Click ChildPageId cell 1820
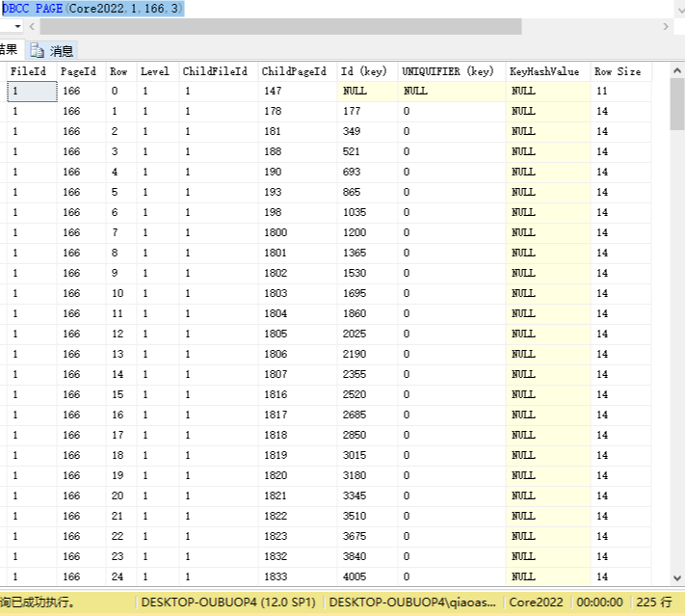The height and width of the screenshot is (616, 685). click(298, 475)
